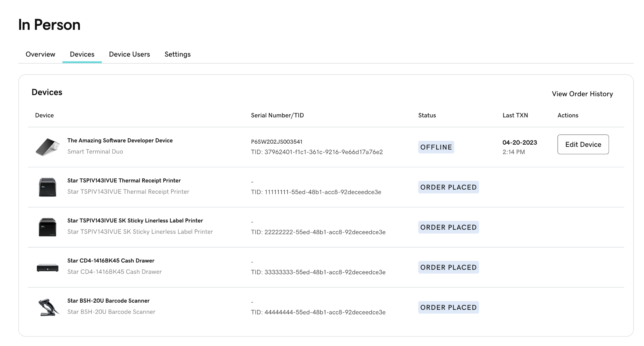Viewport: 644px width, 346px height.
Task: Go to the Settings tab
Action: pyautogui.click(x=177, y=54)
